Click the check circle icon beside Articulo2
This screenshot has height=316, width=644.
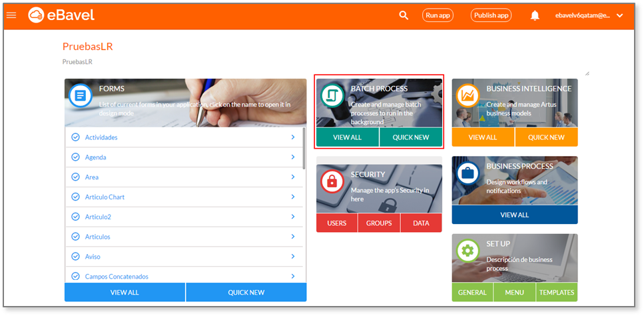tap(75, 217)
